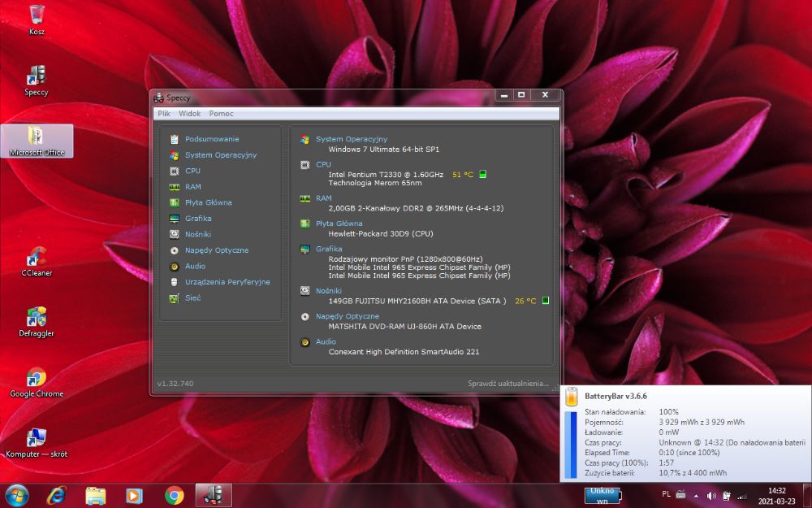Click the memory icon next to summary RAM heading

click(305, 198)
